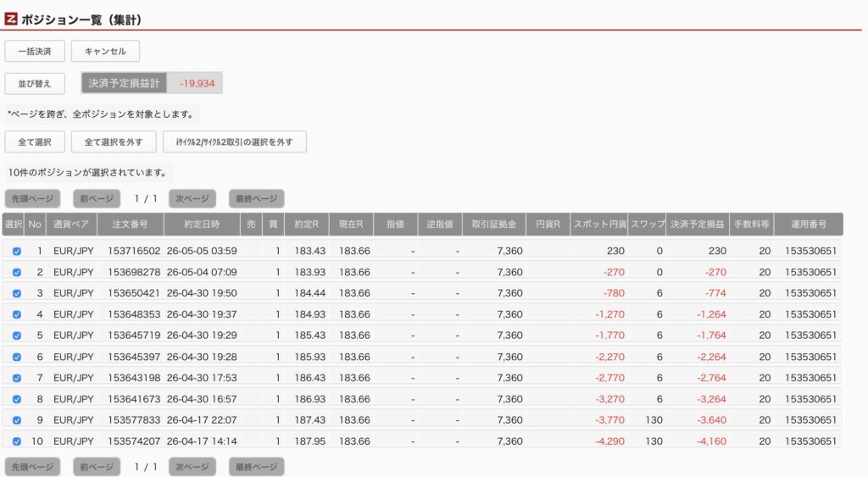The image size is (868, 477).
Task: Click the 逆指値 column header
Action: [x=440, y=225]
